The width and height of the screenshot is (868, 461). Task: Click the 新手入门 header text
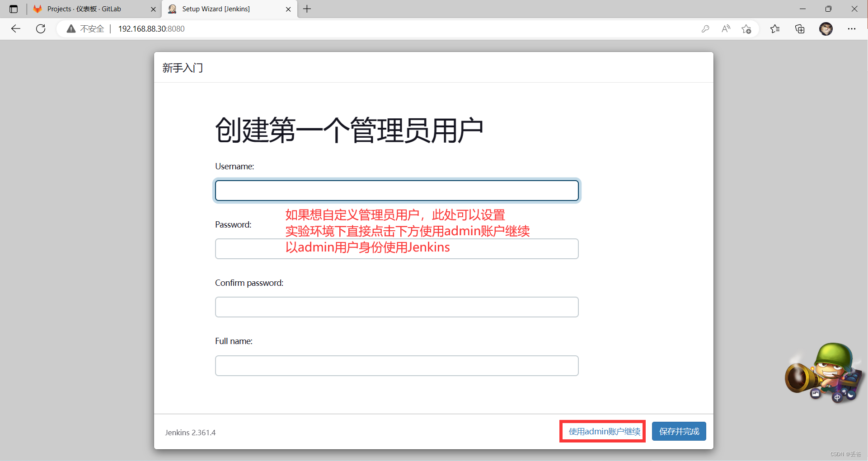click(x=183, y=68)
